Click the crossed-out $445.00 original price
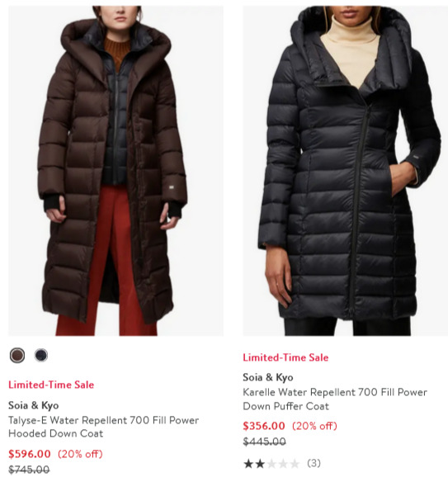The height and width of the screenshot is (477, 448). click(264, 442)
